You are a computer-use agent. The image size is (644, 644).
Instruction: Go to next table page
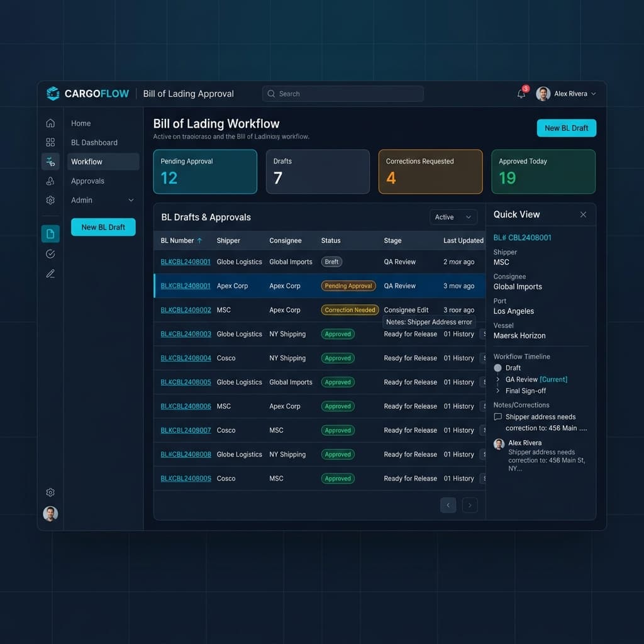470,505
